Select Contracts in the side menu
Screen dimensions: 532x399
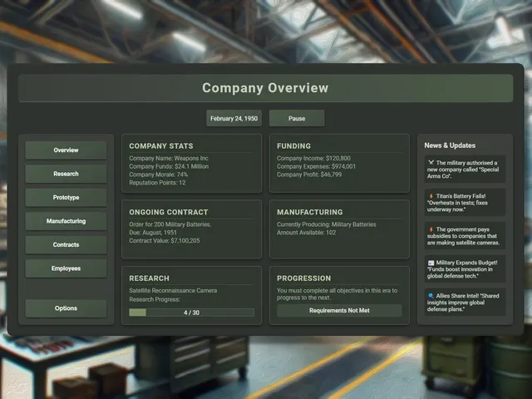(x=66, y=244)
